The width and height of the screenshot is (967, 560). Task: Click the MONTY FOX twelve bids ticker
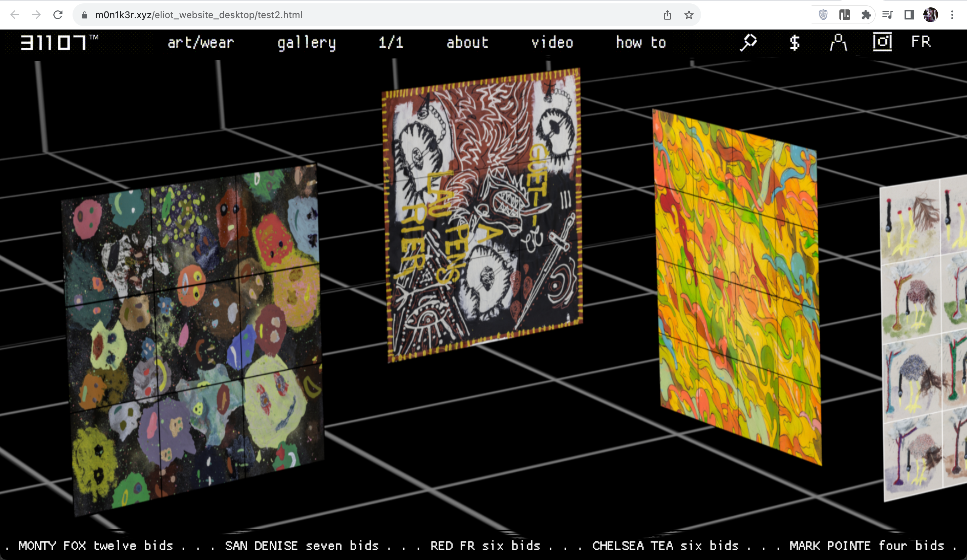click(x=96, y=546)
